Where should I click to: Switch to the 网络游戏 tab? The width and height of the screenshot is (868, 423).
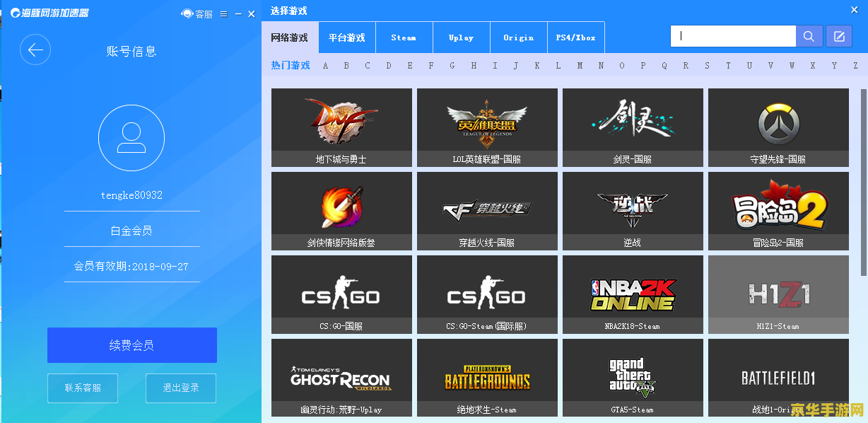290,37
